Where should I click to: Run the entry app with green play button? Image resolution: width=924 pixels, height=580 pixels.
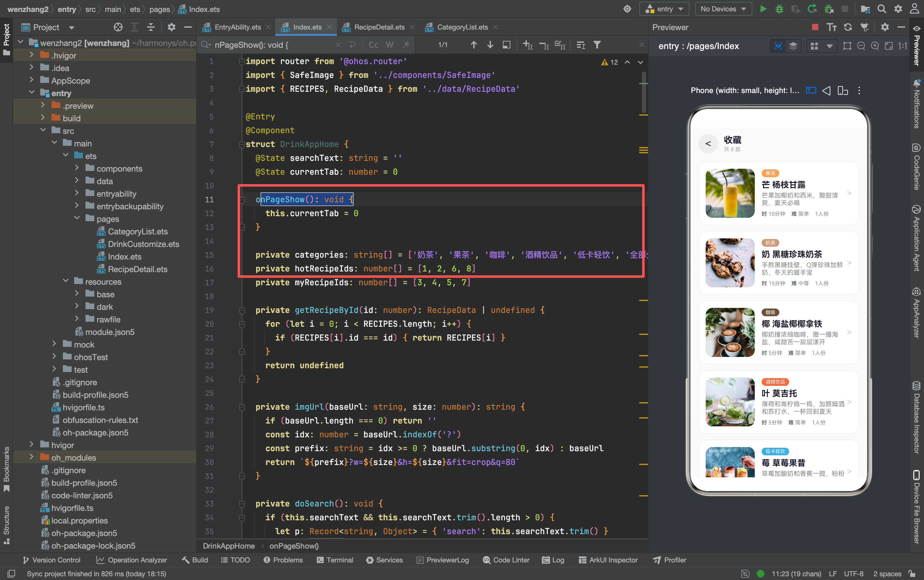763,9
